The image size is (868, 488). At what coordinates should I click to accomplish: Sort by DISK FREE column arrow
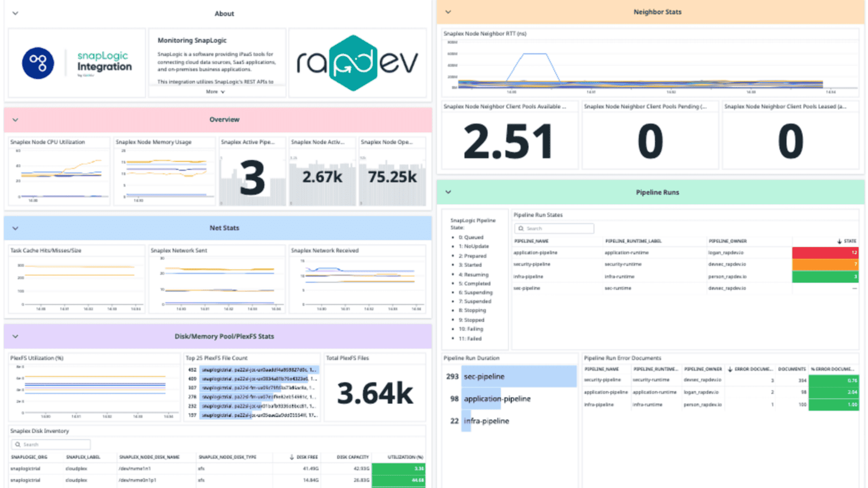[292, 457]
